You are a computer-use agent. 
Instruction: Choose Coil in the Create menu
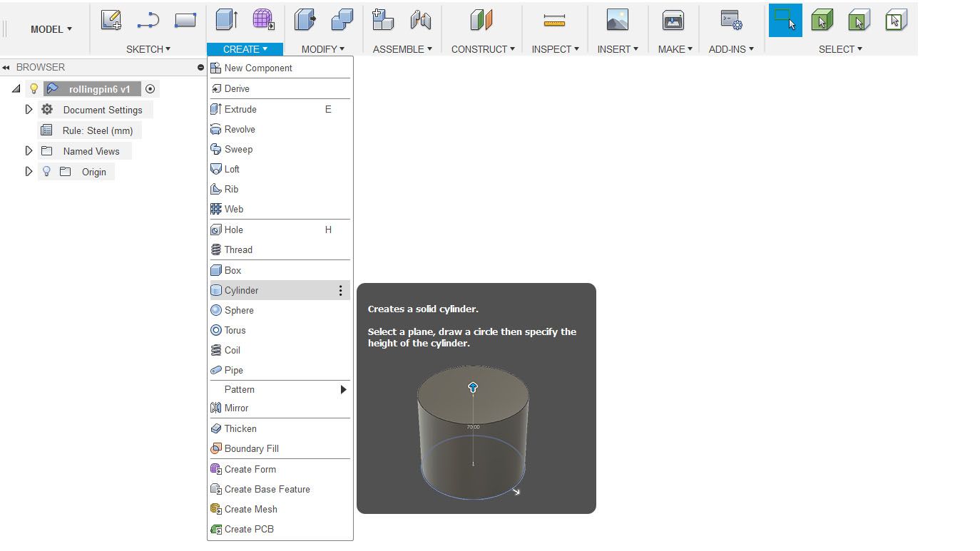(x=280, y=350)
